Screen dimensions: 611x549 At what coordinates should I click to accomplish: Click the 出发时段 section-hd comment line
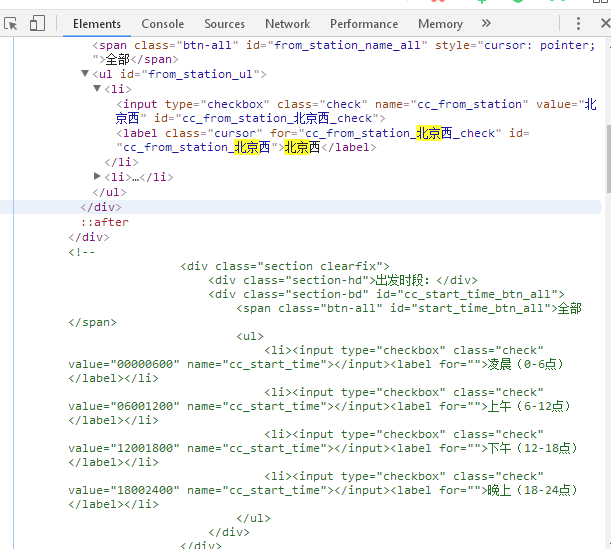point(343,281)
